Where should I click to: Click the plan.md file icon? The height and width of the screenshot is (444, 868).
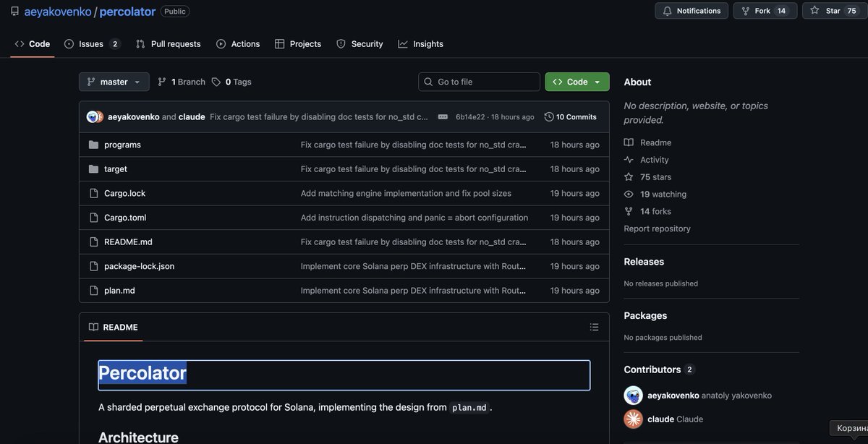click(93, 291)
